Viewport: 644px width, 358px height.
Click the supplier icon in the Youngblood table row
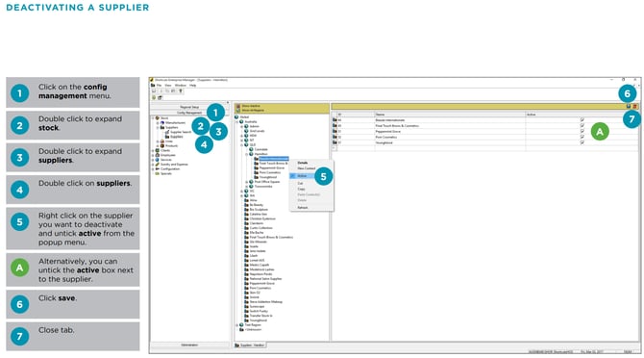point(334,142)
